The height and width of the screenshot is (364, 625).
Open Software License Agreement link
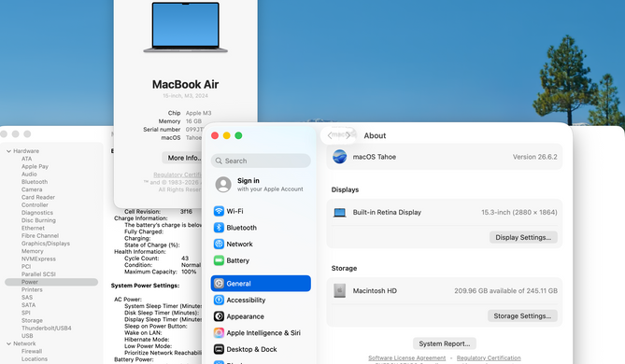pyautogui.click(x=407, y=358)
